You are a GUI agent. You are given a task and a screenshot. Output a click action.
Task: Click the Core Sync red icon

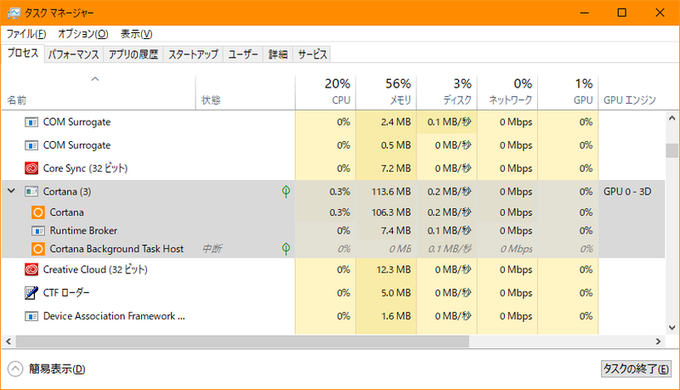[31, 168]
